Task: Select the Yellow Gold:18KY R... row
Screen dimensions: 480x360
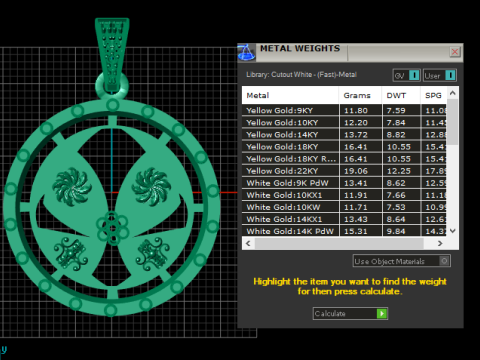Action: coord(344,159)
